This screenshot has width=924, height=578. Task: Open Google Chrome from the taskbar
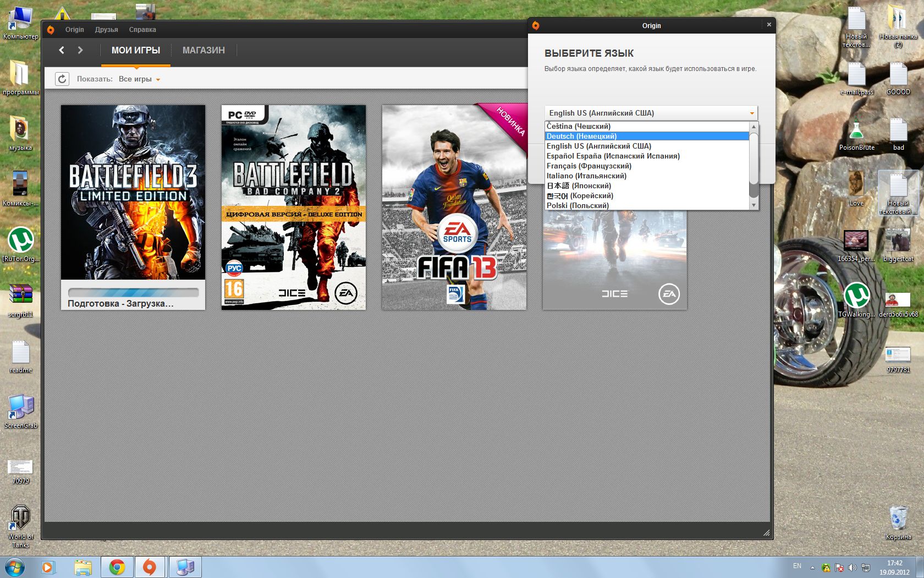tap(117, 567)
